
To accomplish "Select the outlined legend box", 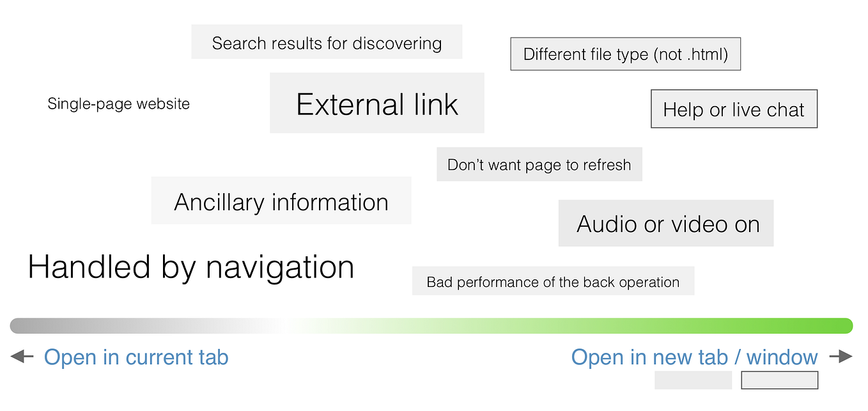I will 779,380.
